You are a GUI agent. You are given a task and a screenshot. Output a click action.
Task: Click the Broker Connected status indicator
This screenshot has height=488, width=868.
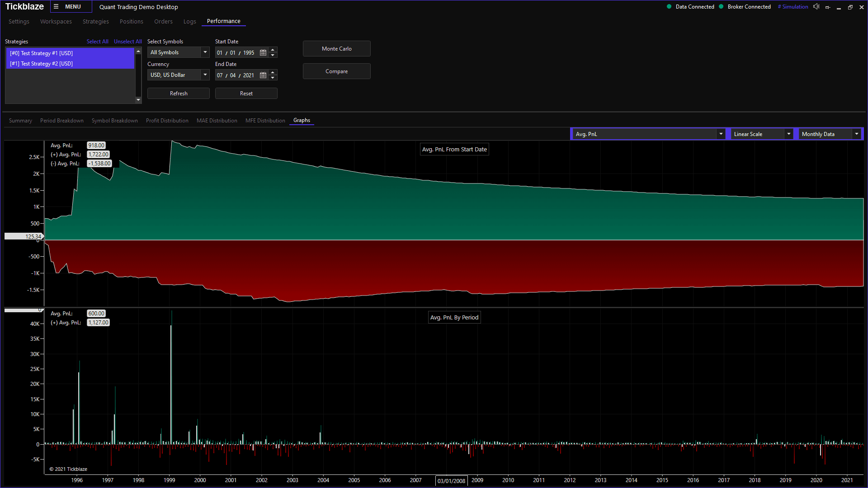[745, 7]
